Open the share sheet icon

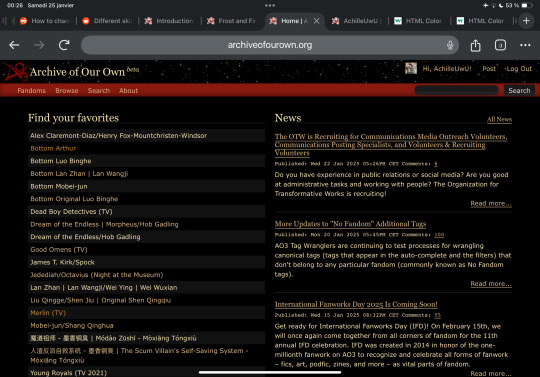coord(476,45)
